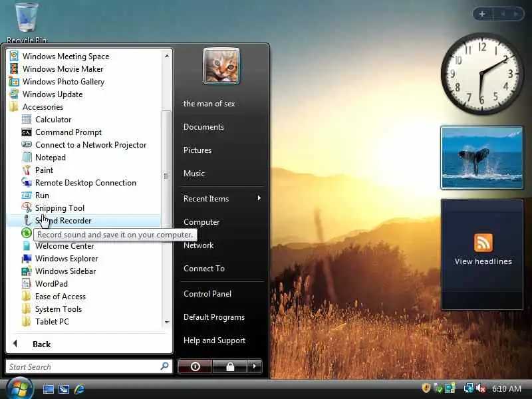Expand the Recent Items submenu arrow
Viewport: 532px width, 399px height.
pyautogui.click(x=259, y=198)
